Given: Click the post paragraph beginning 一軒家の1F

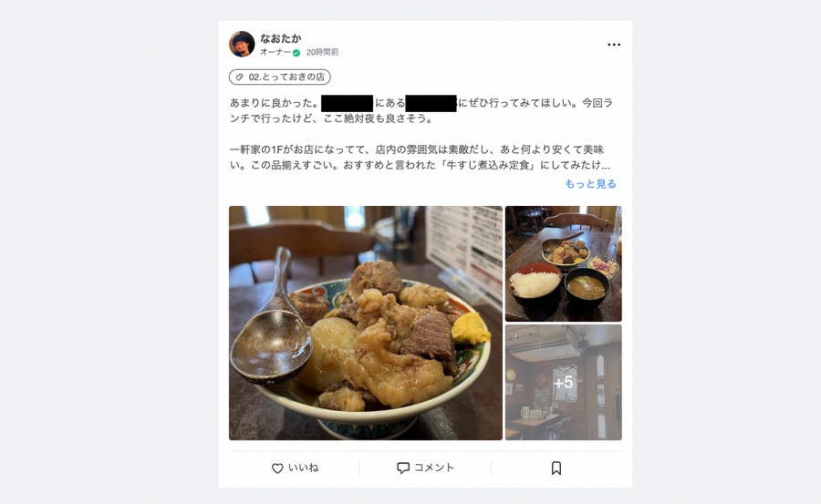Looking at the screenshot, I should coord(420,157).
